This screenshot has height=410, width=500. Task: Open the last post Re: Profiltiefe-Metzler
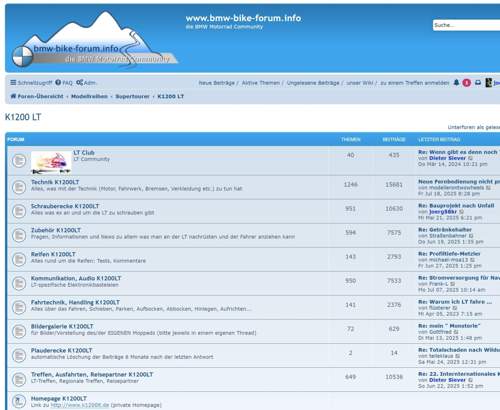pos(449,254)
